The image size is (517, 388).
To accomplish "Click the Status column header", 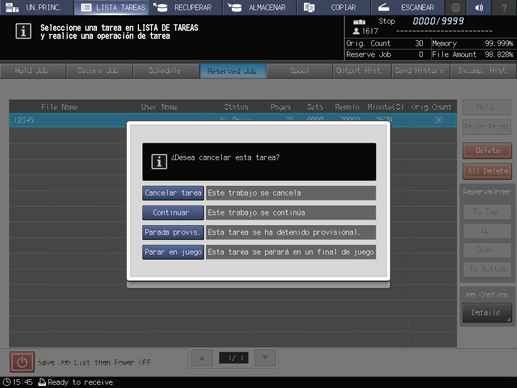I will [x=237, y=107].
